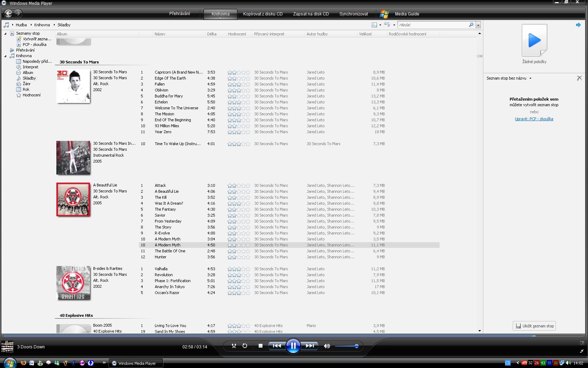The height and width of the screenshot is (368, 588).
Task: Click 'Uložit seznam stop' button
Action: pos(534,326)
